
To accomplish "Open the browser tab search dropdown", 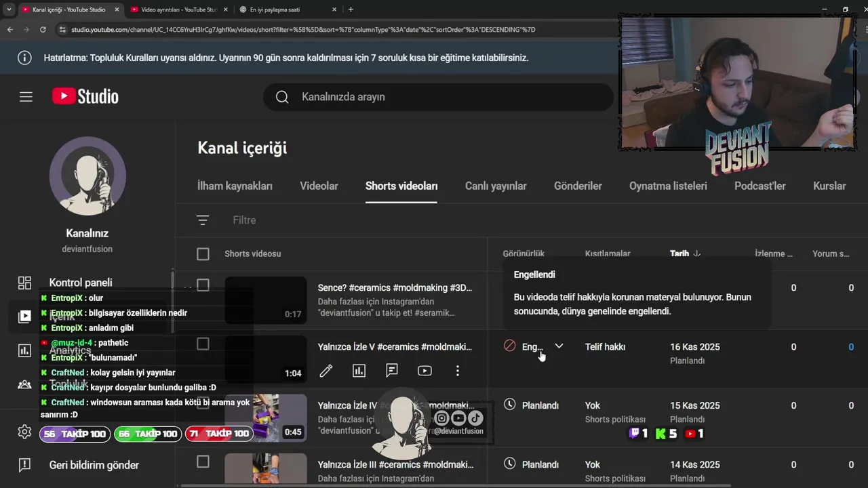I will pos(9,9).
